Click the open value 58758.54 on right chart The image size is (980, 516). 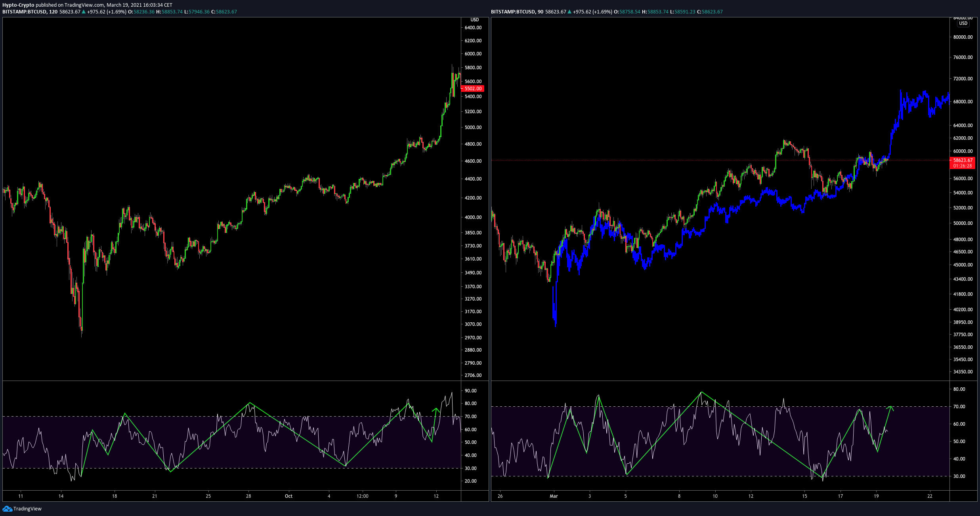pyautogui.click(x=630, y=12)
